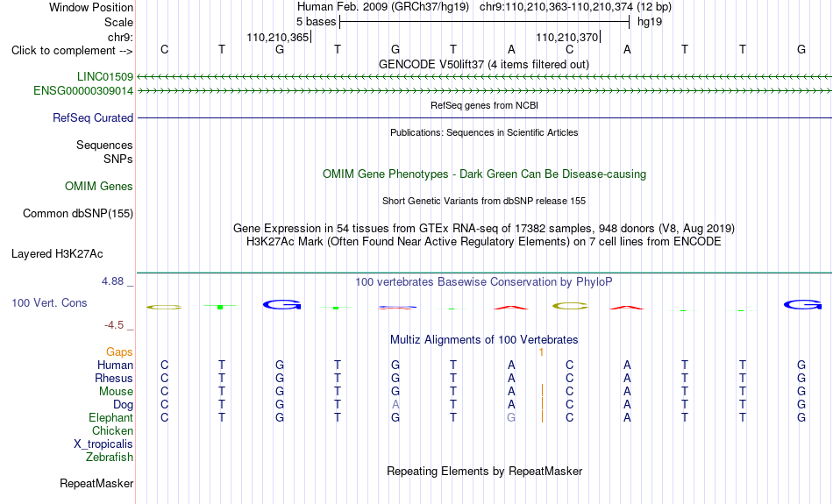Click the 110,210,370 position label
833x504 pixels.
(566, 37)
